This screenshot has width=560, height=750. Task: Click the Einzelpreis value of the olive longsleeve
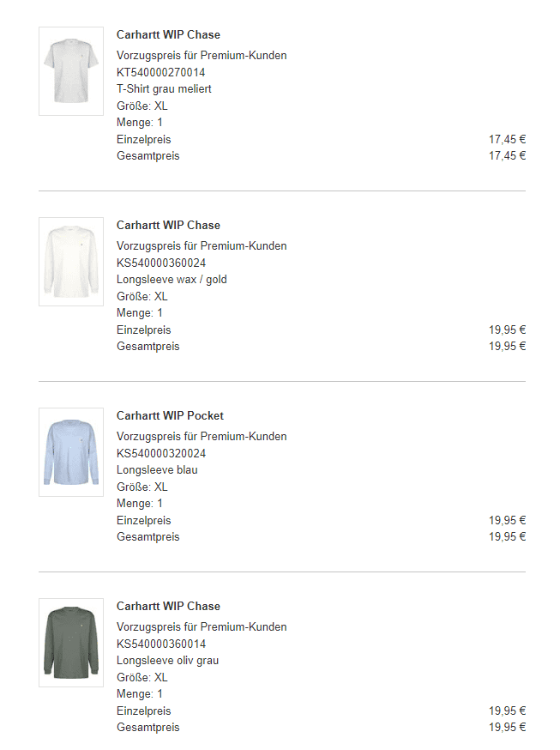[507, 711]
